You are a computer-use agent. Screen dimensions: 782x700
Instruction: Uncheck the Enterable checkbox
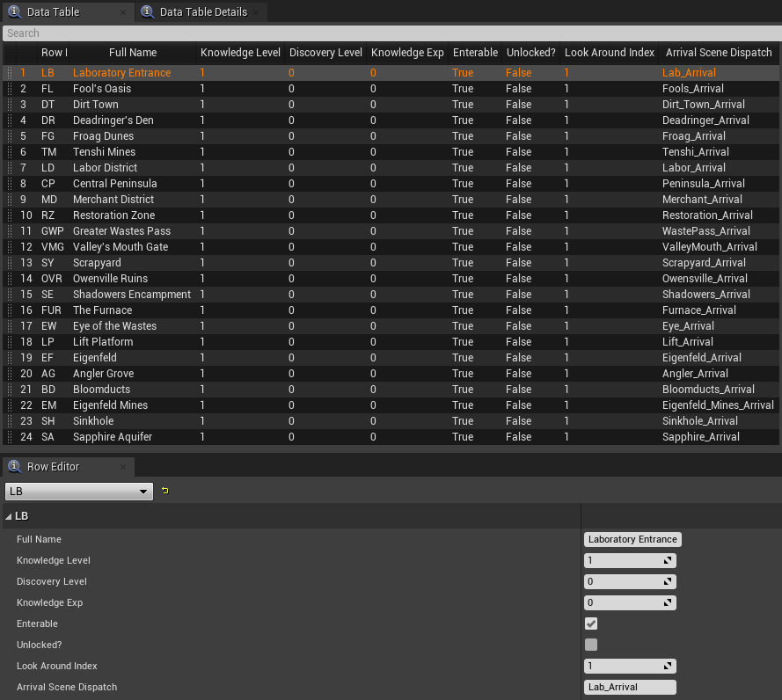(x=591, y=623)
